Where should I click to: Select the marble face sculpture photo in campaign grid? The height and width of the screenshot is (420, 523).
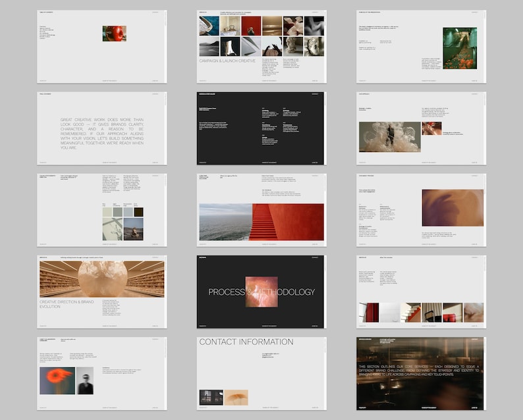[x=314, y=46]
